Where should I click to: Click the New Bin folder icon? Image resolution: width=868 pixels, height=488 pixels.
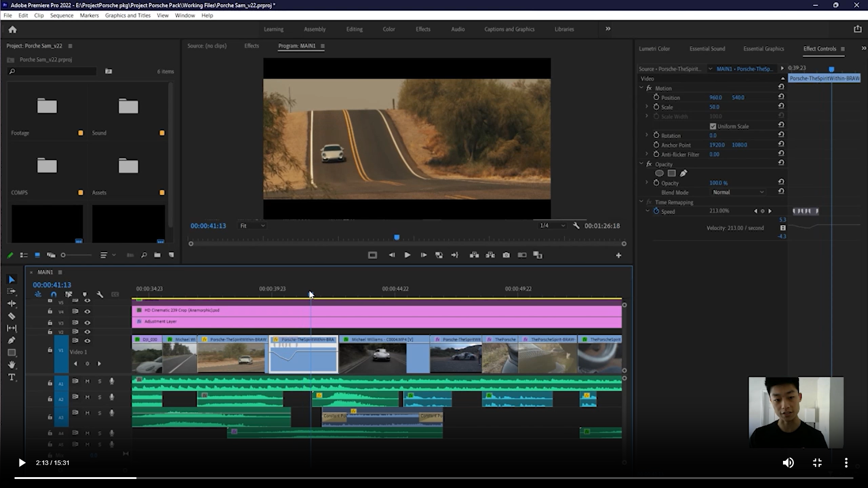pyautogui.click(x=157, y=255)
